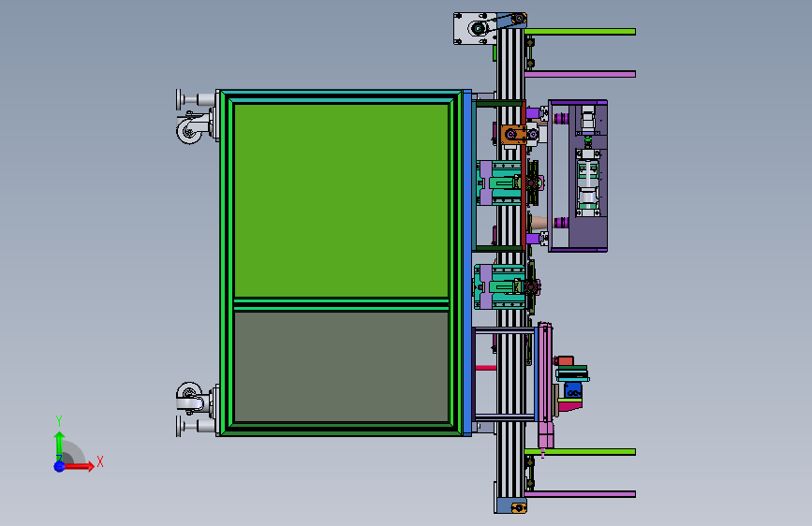Screen dimensions: 812x526
Task: Select the lower green guide rod
Action: (x=580, y=452)
